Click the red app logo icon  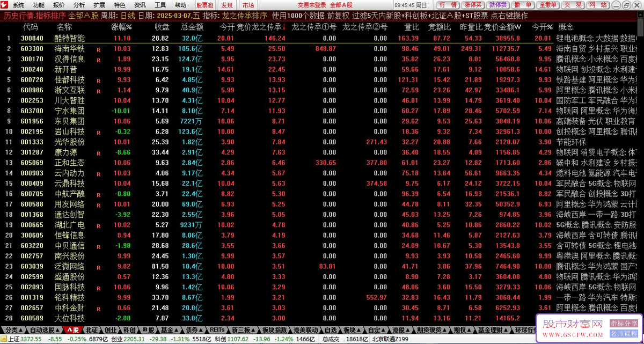coord(5,5)
